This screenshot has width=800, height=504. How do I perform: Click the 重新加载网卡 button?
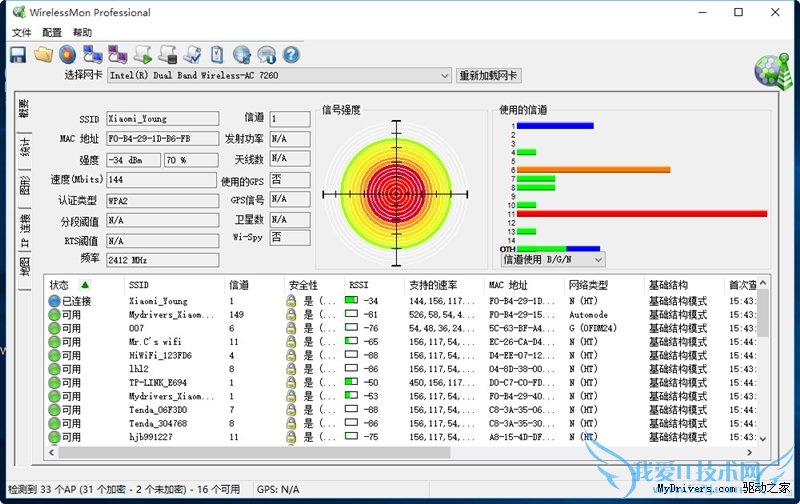(489, 76)
